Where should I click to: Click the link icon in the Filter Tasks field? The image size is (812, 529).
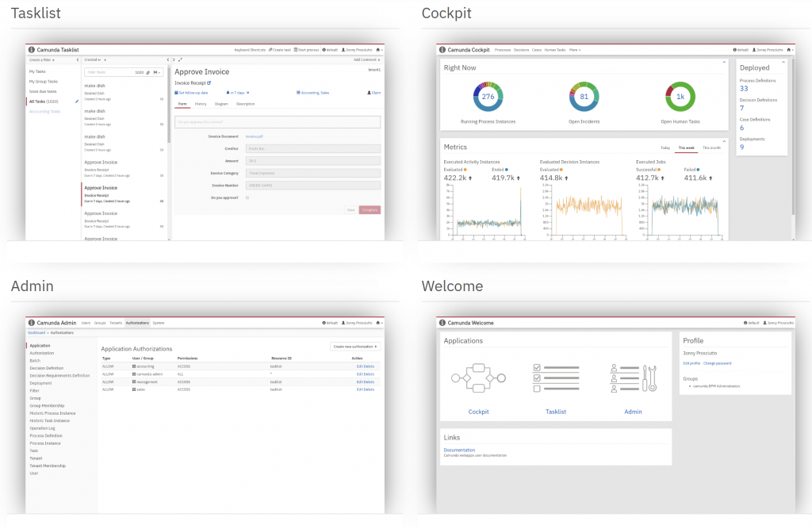[147, 72]
